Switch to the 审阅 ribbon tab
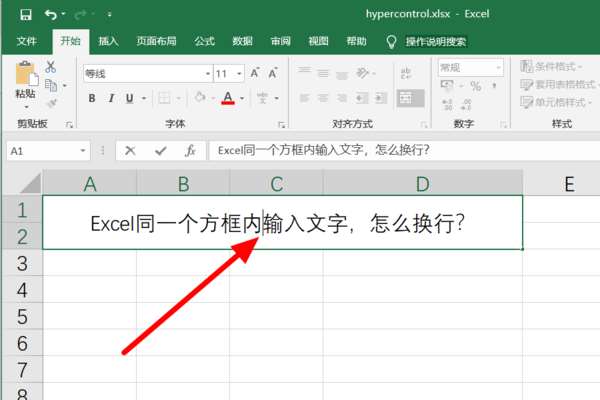600x400 pixels. (x=280, y=41)
